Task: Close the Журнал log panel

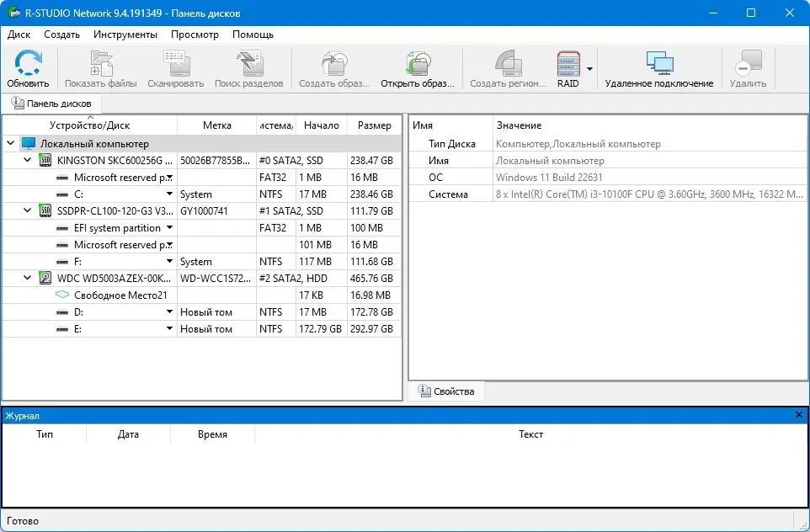Action: [798, 414]
